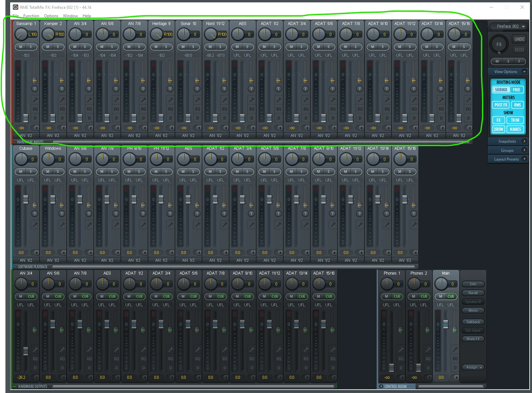Expand the Layout Presets section
This screenshot has height=393, width=532.
pyautogui.click(x=524, y=159)
